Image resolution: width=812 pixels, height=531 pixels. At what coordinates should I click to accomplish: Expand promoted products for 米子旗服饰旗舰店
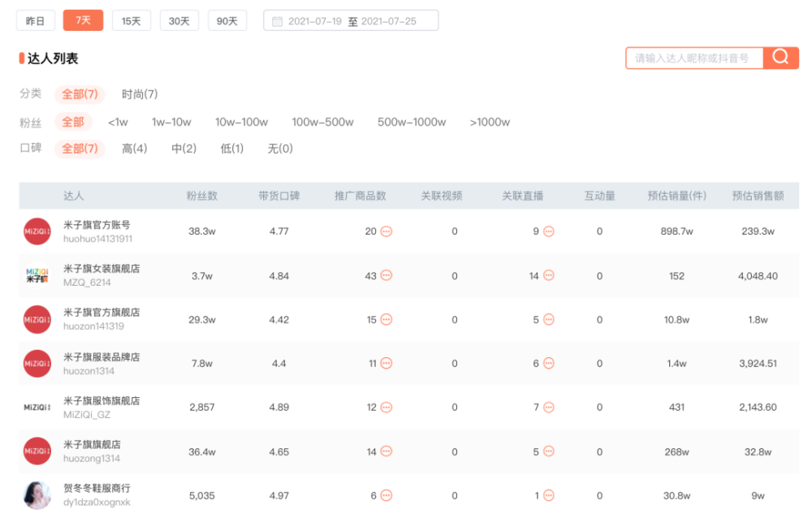387,408
